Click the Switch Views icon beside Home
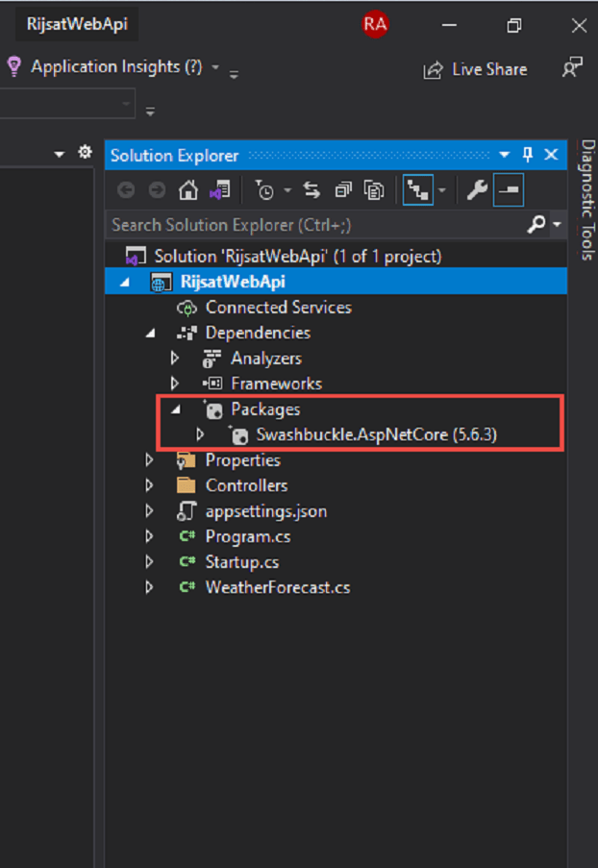The image size is (598, 868). pyautogui.click(x=220, y=190)
